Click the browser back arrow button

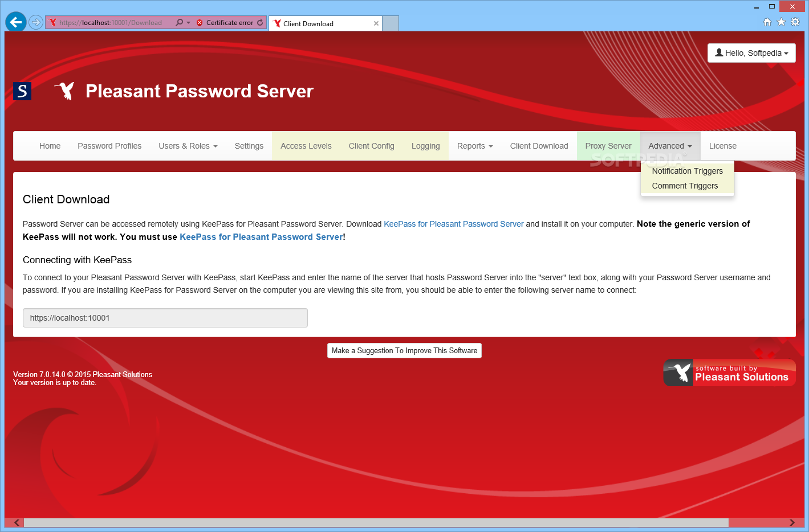pos(16,22)
